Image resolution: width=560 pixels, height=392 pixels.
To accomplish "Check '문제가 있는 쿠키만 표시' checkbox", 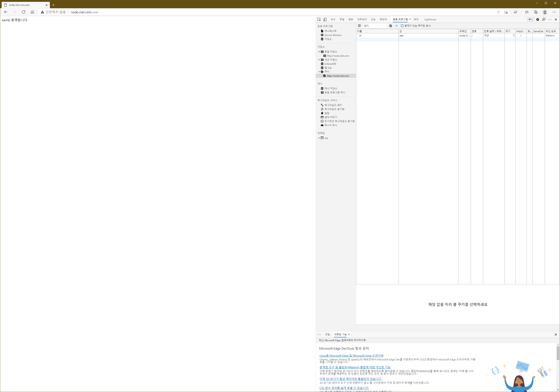I will pos(402,26).
